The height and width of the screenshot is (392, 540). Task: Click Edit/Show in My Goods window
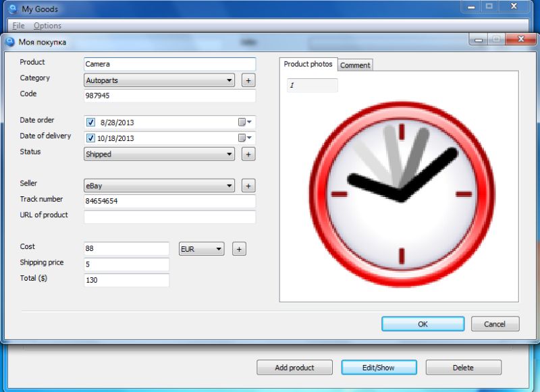[x=379, y=368]
